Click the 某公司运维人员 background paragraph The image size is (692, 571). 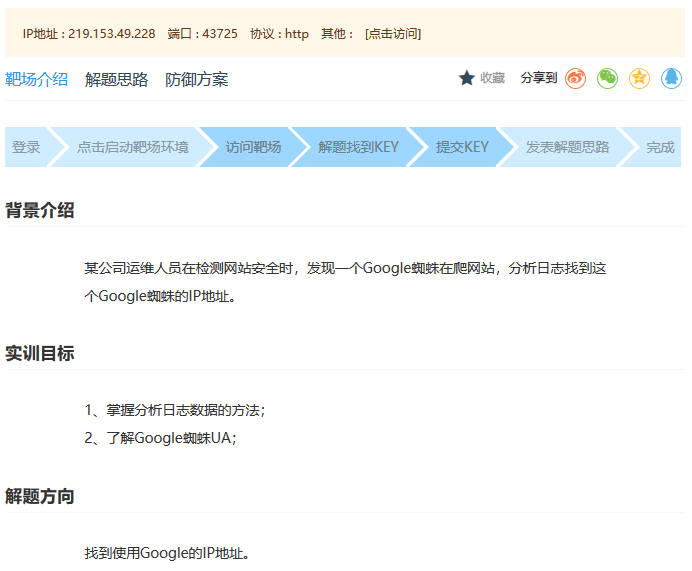coord(345,282)
